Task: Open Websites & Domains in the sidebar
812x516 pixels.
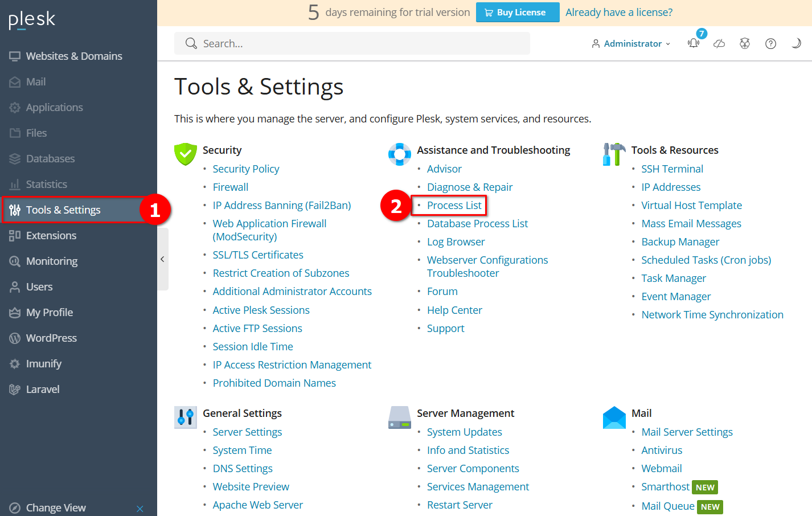Action: [x=74, y=56]
